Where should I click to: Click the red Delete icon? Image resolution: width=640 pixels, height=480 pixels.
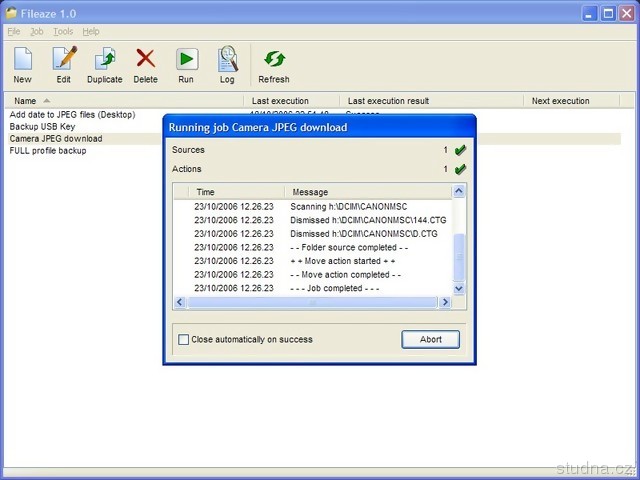pyautogui.click(x=146, y=60)
